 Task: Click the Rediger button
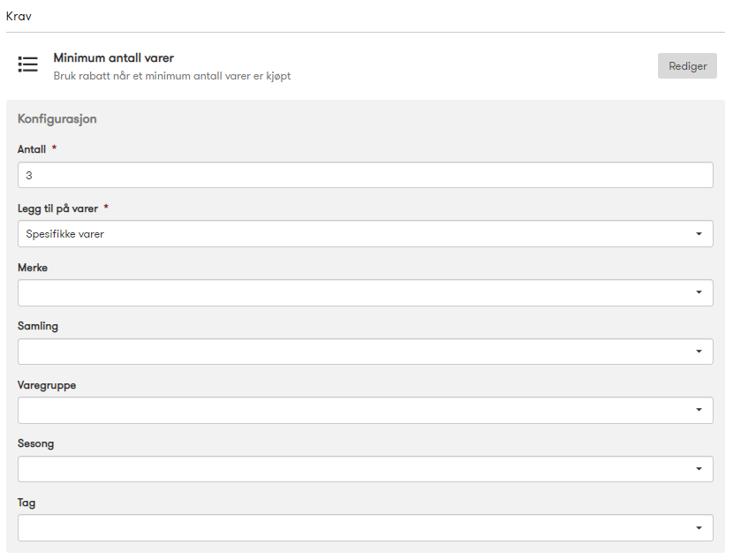pyautogui.click(x=687, y=66)
